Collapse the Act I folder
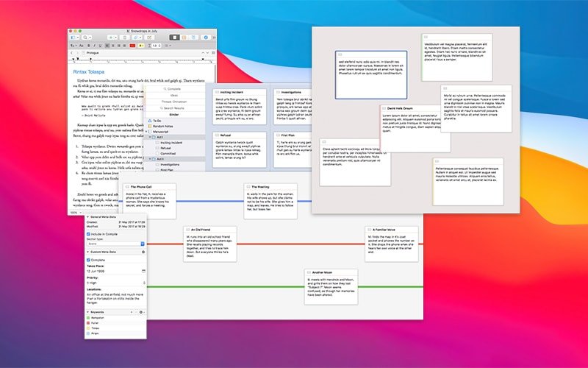Image resolution: width=588 pixels, height=368 pixels. click(148, 137)
